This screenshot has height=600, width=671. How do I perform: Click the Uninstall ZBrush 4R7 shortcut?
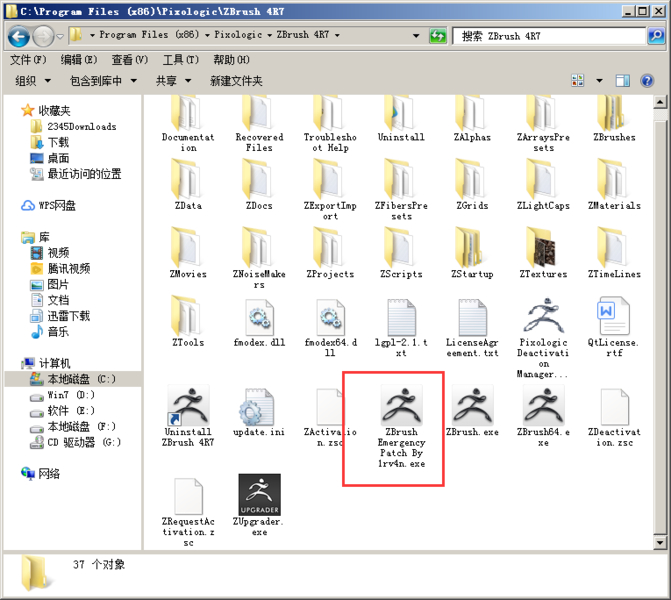pos(187,407)
